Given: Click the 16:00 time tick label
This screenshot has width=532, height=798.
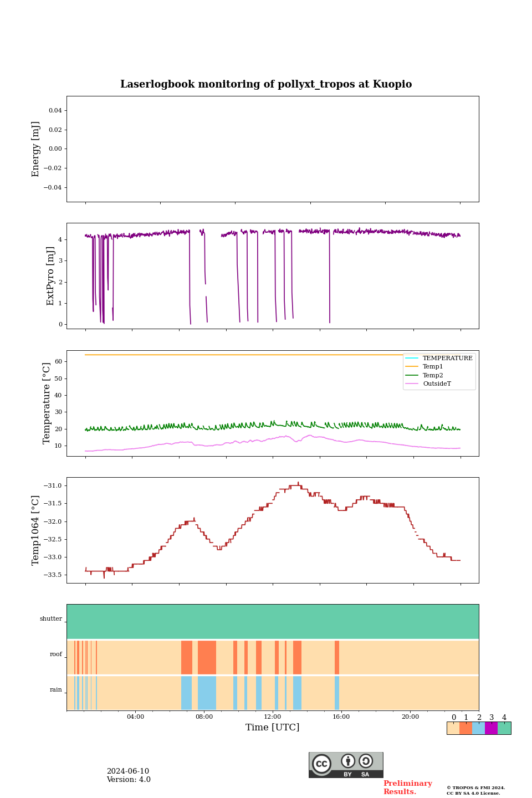Looking at the screenshot, I should 341,717.
